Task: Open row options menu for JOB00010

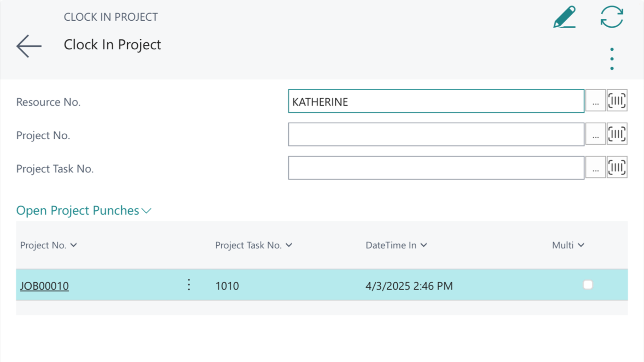Action: pos(189,285)
